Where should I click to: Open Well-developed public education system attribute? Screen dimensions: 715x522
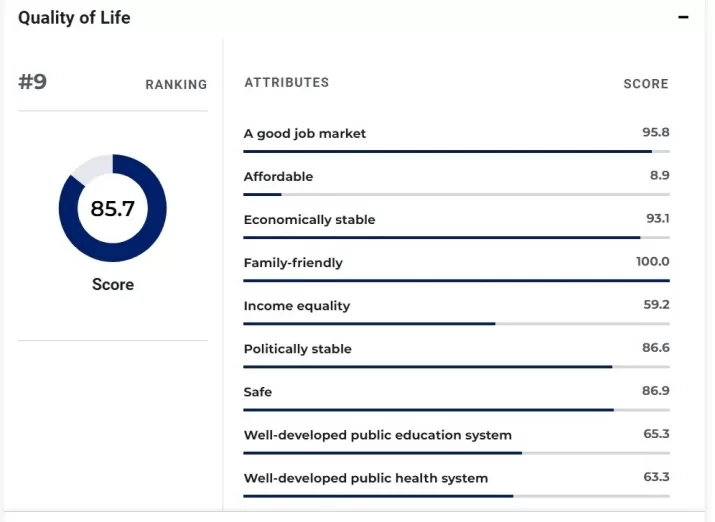pos(377,435)
